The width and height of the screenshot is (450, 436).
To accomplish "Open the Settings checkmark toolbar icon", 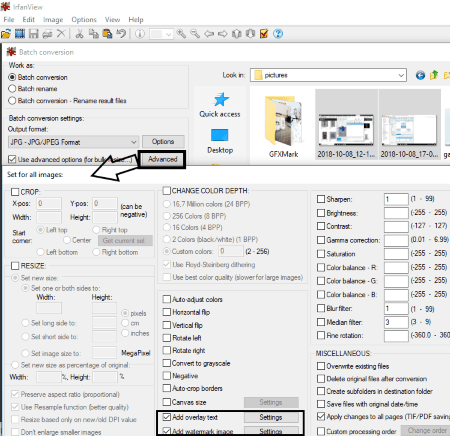I will (x=264, y=34).
